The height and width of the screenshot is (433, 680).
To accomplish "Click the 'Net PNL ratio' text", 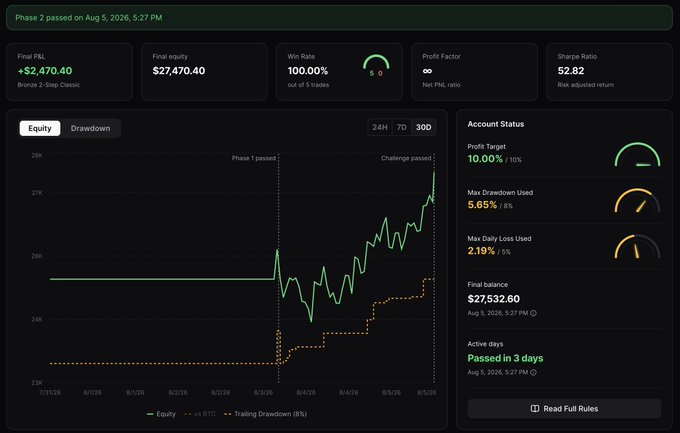I will pyautogui.click(x=441, y=85).
